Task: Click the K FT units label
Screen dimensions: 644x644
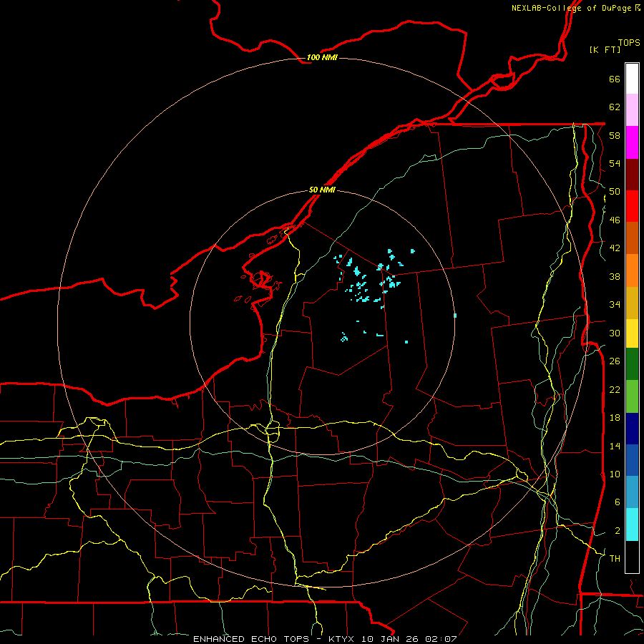Action: (605, 49)
